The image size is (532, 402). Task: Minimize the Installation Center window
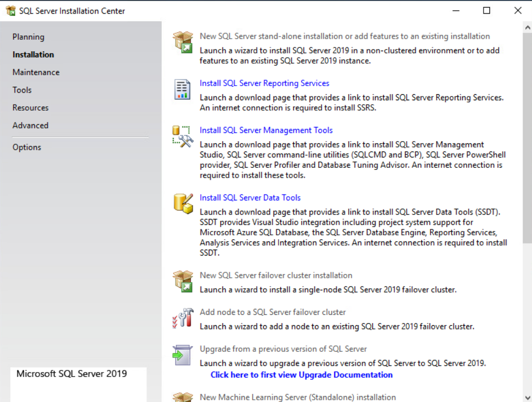coord(456,11)
